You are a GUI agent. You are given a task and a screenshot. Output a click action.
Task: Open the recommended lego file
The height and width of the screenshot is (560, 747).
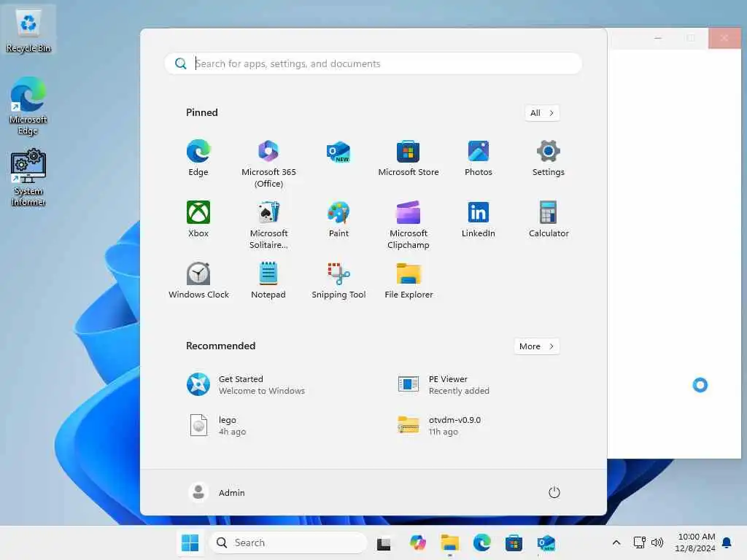(217, 425)
